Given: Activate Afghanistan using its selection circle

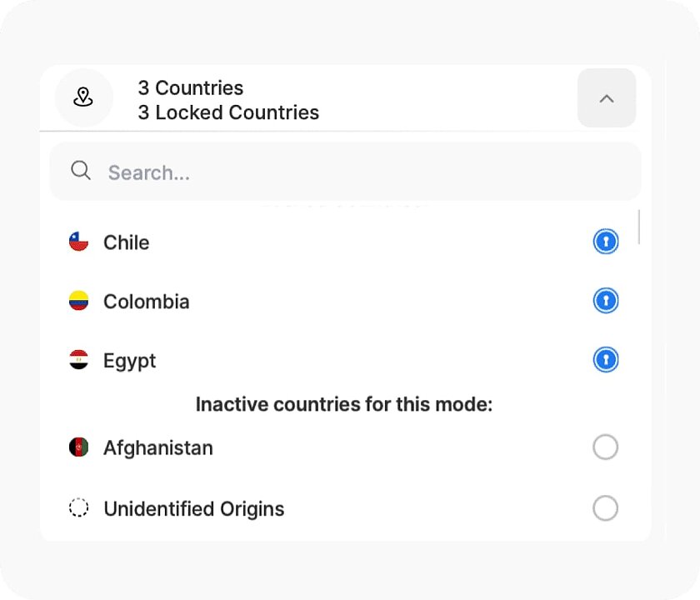Looking at the screenshot, I should pos(606,447).
